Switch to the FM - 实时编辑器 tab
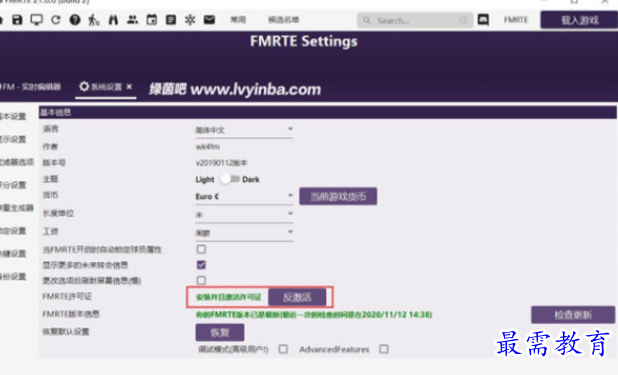Screen dimensions: 618x375 tap(31, 87)
